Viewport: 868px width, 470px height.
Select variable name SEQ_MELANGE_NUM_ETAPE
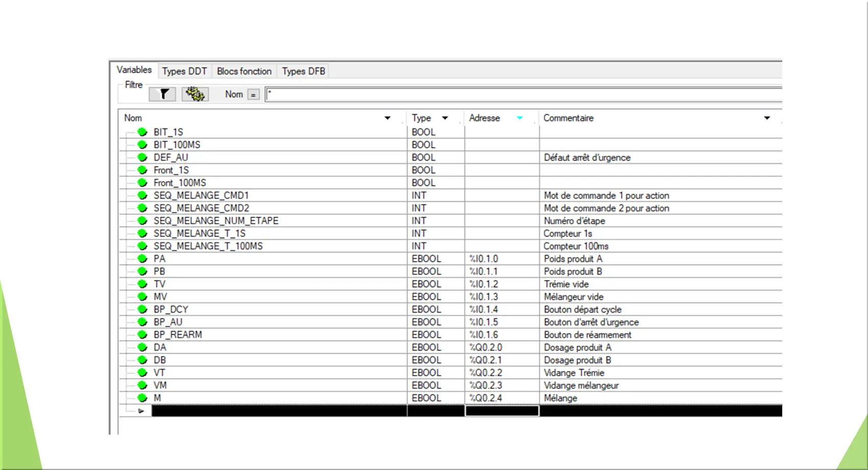216,221
